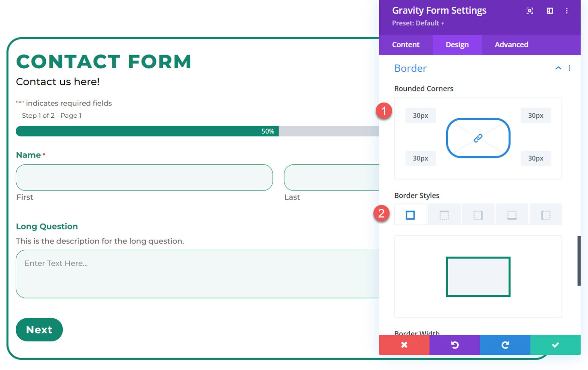Image resolution: width=588 pixels, height=370 pixels.
Task: Select the all-sides border style
Action: pyautogui.click(x=410, y=215)
